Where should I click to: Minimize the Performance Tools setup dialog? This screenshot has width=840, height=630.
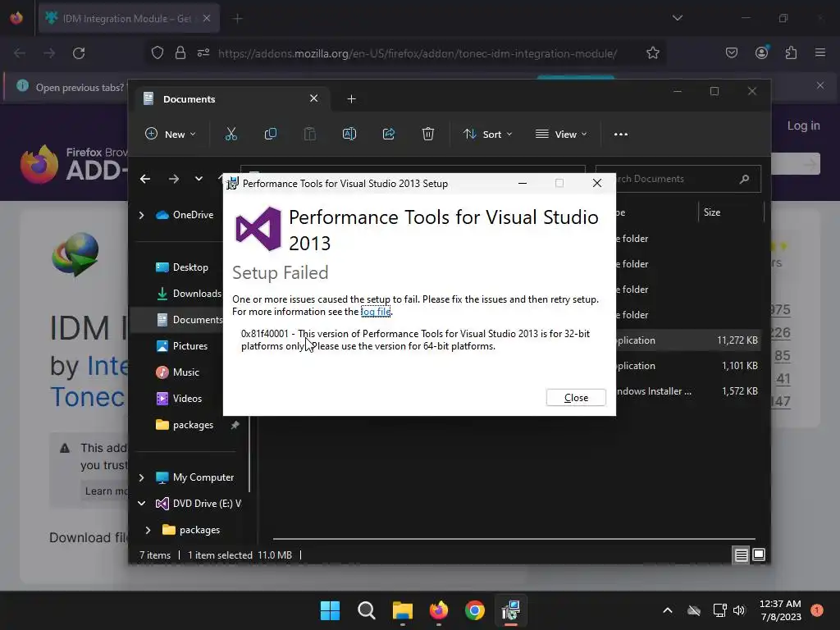coord(523,183)
